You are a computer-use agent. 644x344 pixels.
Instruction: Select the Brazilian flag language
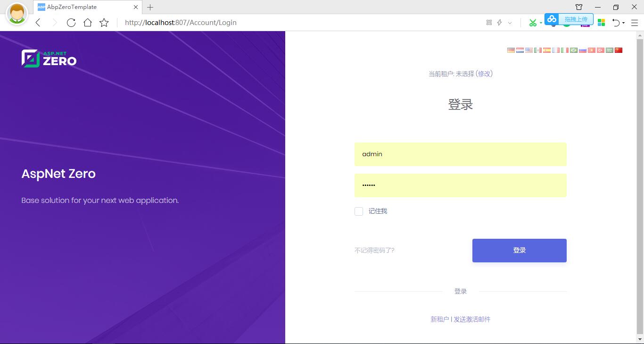574,50
